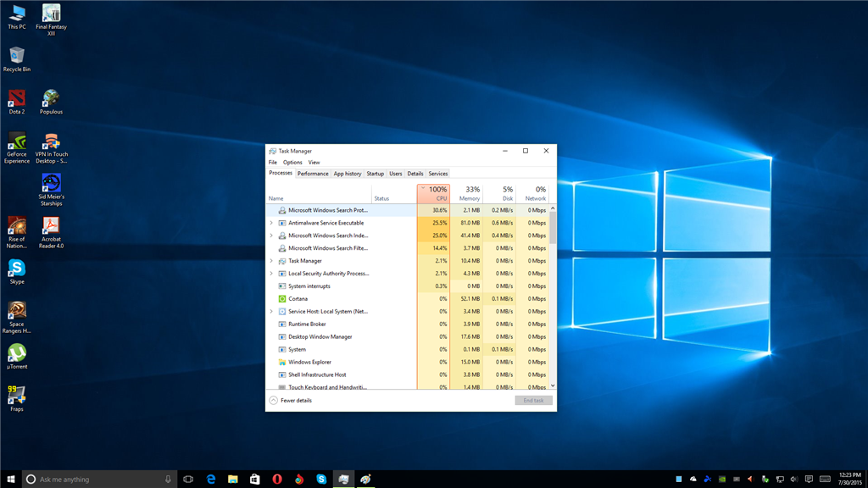Image resolution: width=868 pixels, height=488 pixels.
Task: Open the Windows Store taskbar icon
Action: (254, 480)
